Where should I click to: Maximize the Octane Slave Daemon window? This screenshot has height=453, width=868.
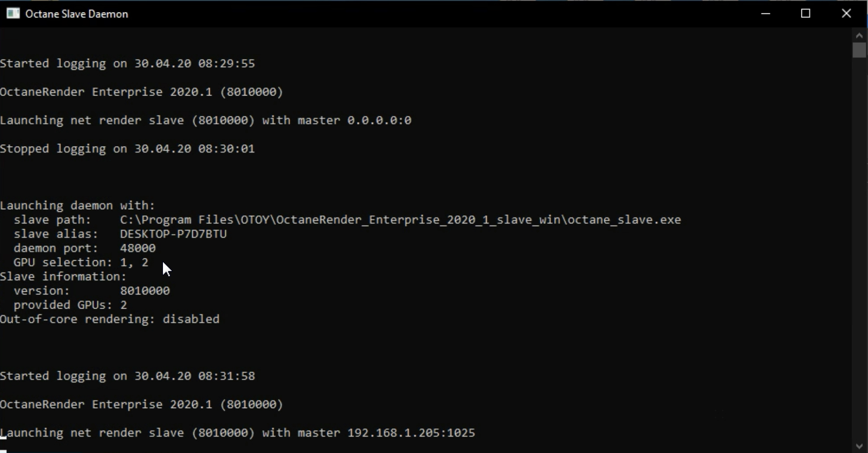pos(806,13)
